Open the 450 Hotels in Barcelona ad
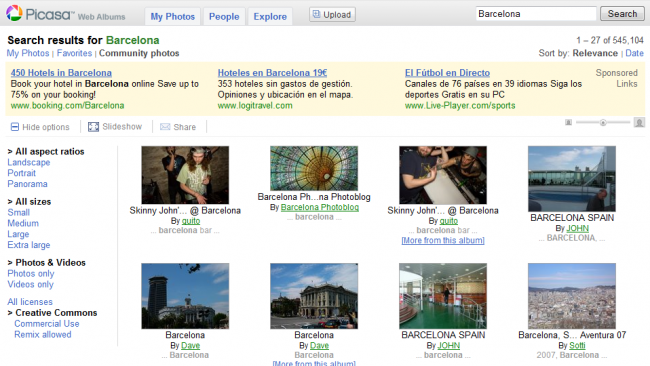Image resolution: width=650 pixels, height=366 pixels. click(61, 73)
